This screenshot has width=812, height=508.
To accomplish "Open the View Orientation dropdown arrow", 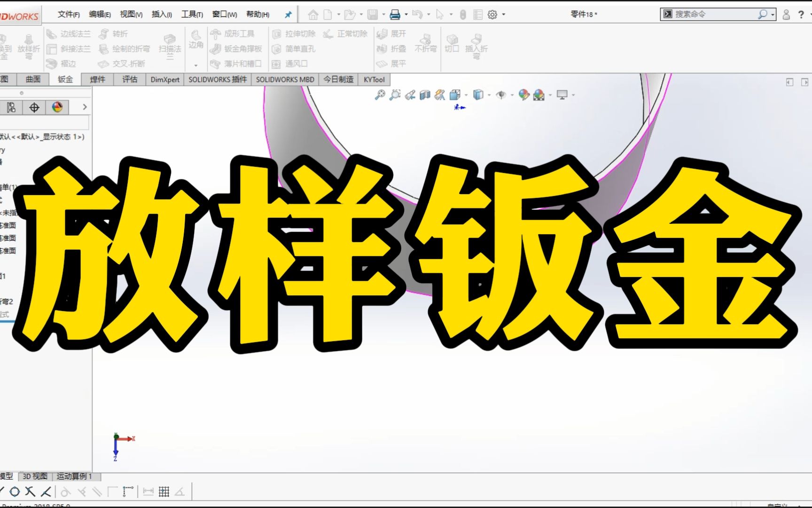I will tap(466, 95).
